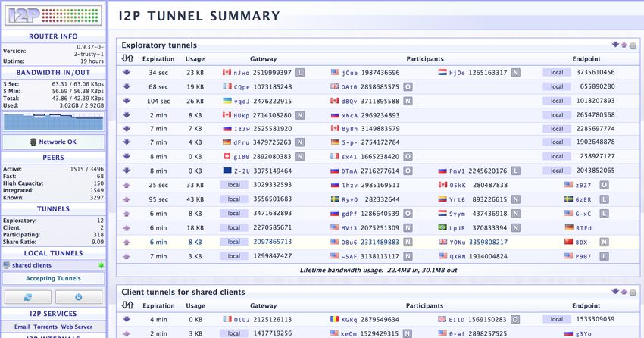
Task: Open the z9Z7 endpoint peer link
Action: tap(583, 185)
